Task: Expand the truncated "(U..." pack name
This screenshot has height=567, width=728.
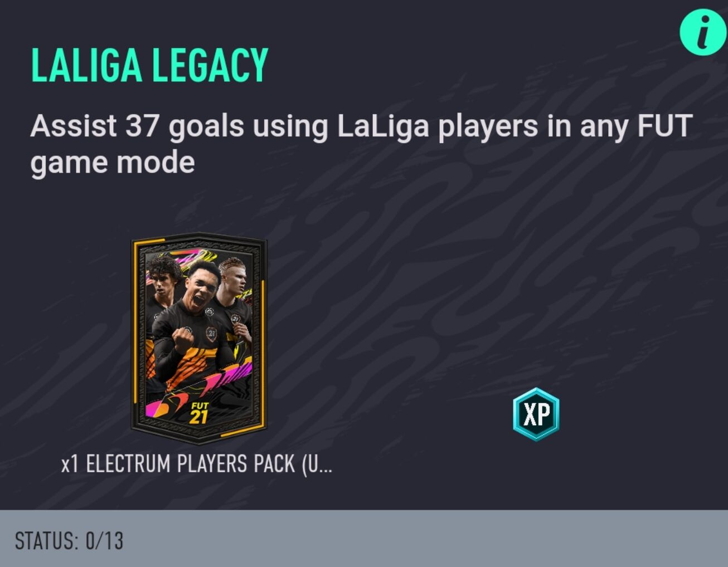Action: click(x=317, y=463)
